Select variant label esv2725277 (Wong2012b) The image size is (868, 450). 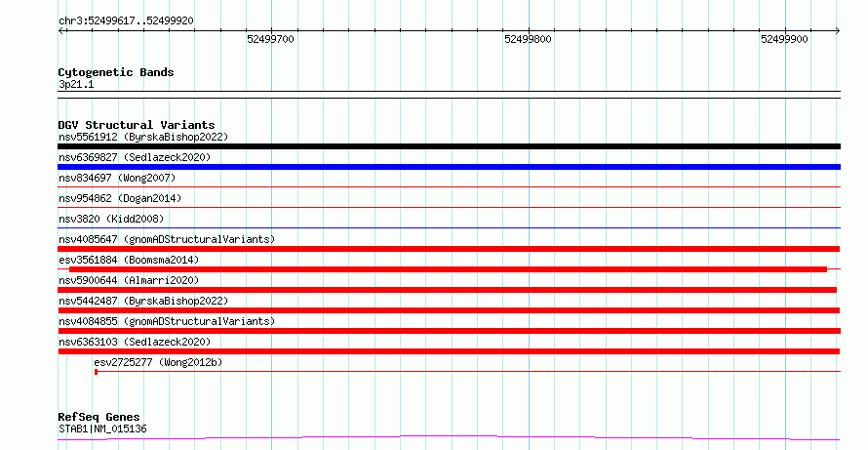click(158, 362)
